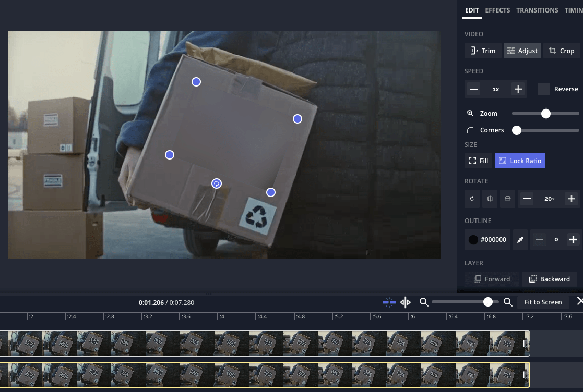The height and width of the screenshot is (392, 583).
Task: Open the TRANSITIONS tab
Action: click(x=537, y=10)
